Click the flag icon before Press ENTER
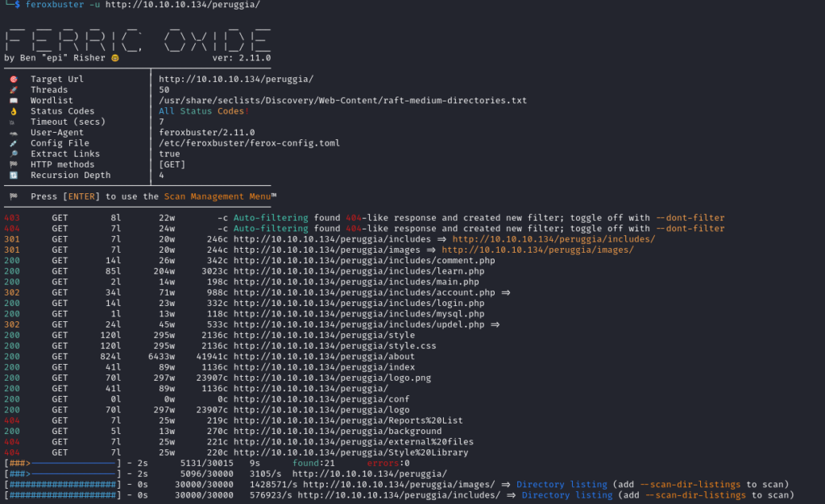The image size is (825, 504). pyautogui.click(x=13, y=196)
